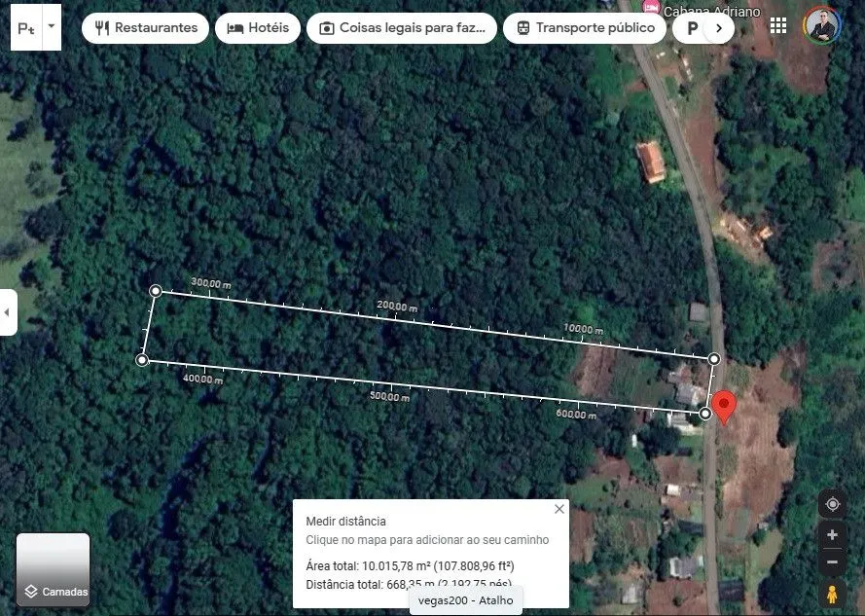Click the Medir distância title

tap(345, 521)
